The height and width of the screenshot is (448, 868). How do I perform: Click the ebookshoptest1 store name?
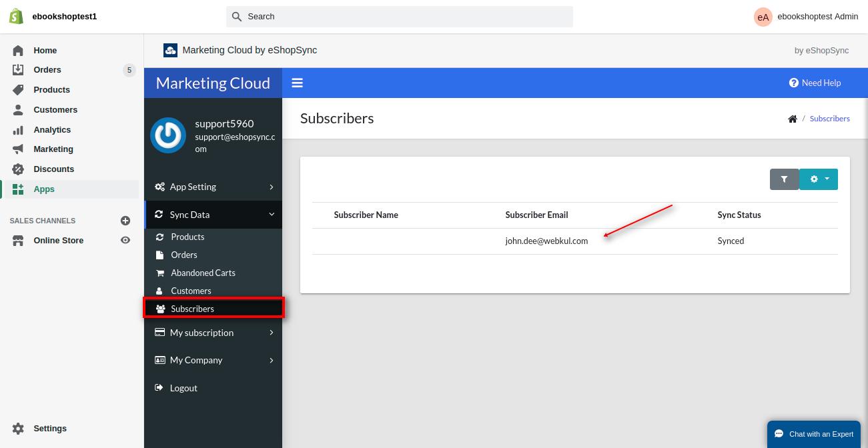65,17
